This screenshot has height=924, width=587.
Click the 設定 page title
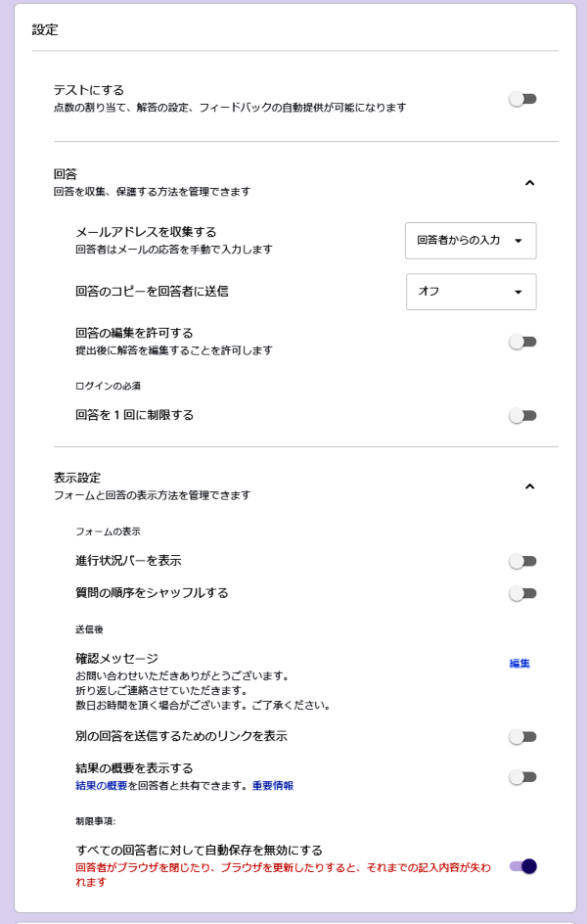[x=45, y=30]
